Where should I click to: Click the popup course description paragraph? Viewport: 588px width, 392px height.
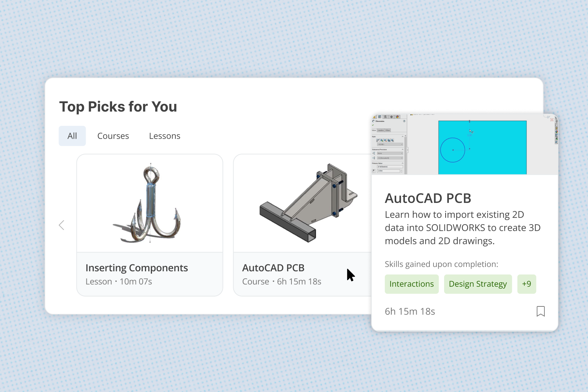pos(462,228)
